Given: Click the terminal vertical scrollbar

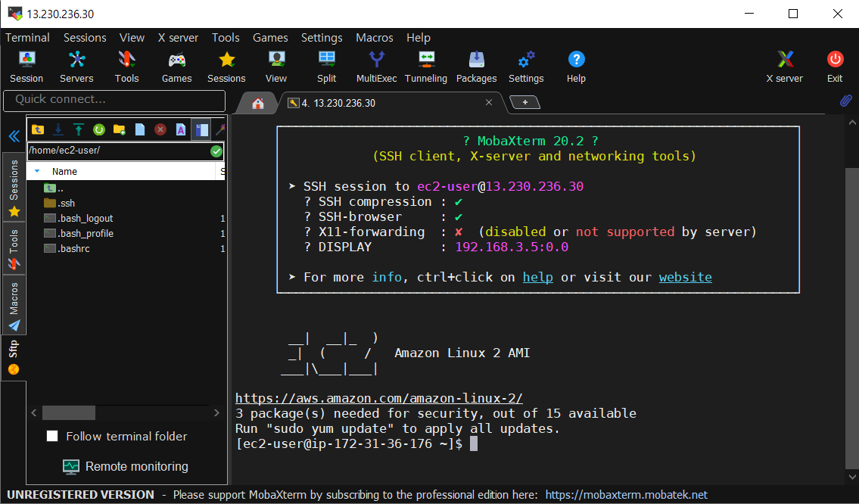Looking at the screenshot, I should click(852, 318).
